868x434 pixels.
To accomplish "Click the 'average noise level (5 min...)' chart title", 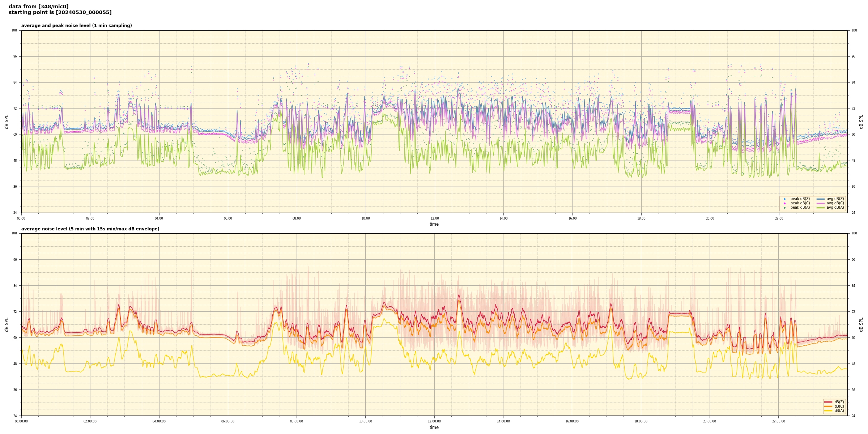I will point(90,229).
